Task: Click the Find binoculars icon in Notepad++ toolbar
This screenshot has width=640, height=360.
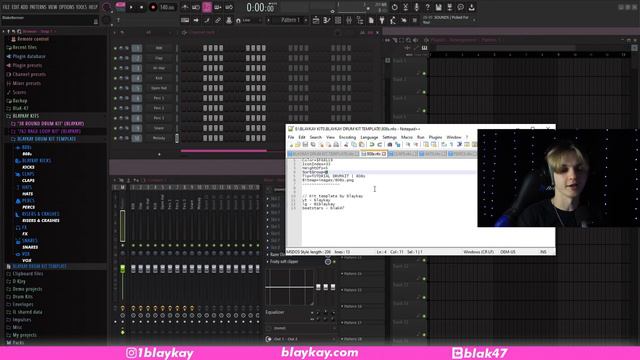Action: pyautogui.click(x=390, y=144)
